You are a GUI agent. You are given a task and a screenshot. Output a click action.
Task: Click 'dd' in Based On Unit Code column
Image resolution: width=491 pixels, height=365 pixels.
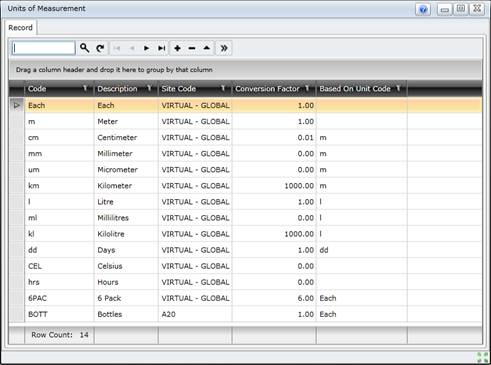coord(362,250)
